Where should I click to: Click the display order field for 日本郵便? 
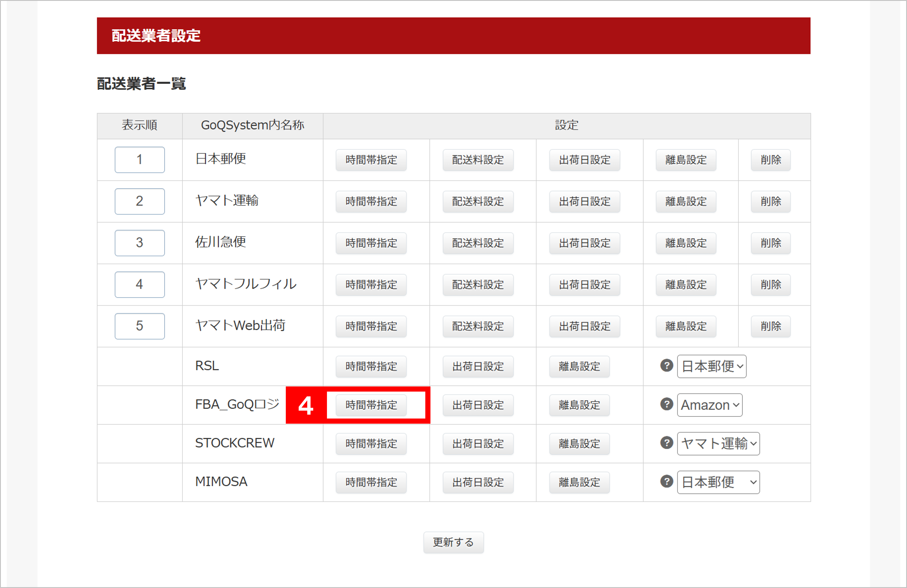click(x=140, y=160)
